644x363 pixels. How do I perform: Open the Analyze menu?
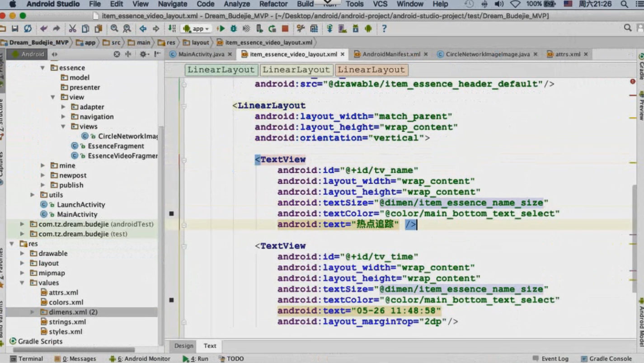point(237,4)
